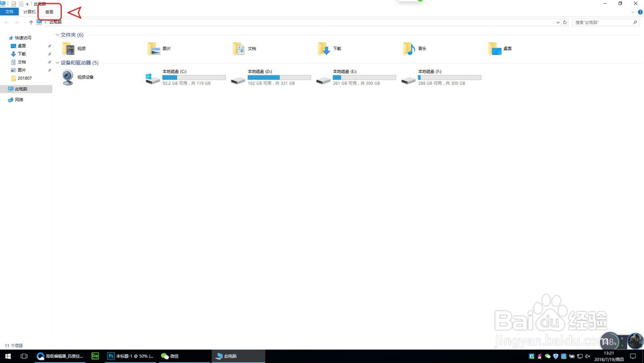Click the QQ penguin tray icon
The image size is (644, 363).
(539, 356)
